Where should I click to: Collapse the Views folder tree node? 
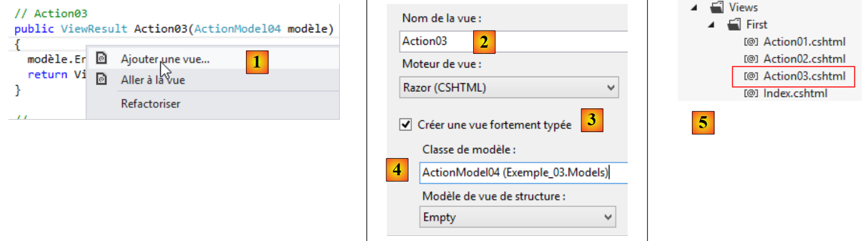click(x=695, y=8)
